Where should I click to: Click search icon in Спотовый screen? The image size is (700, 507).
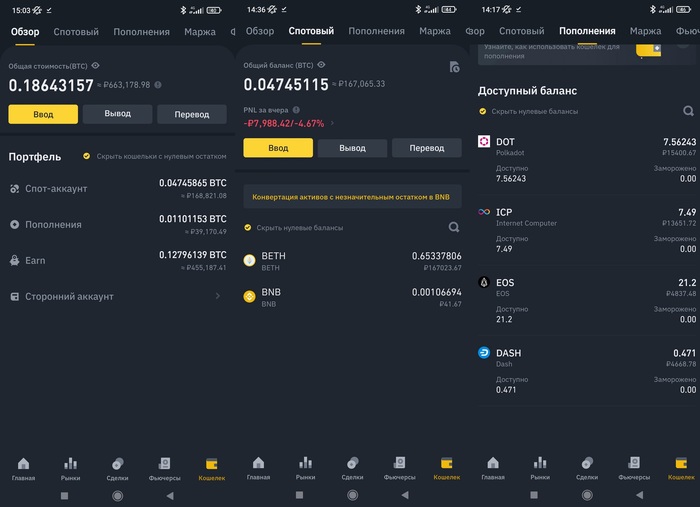454,228
